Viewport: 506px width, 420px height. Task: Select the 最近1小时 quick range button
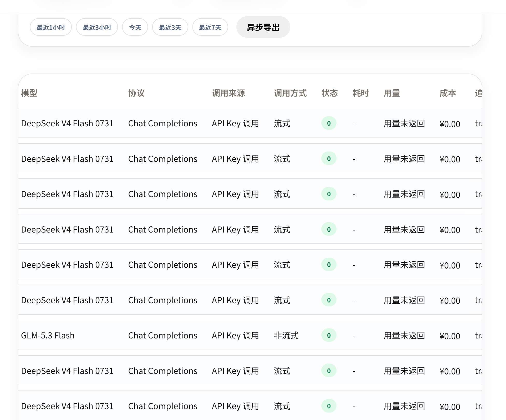[x=51, y=27]
